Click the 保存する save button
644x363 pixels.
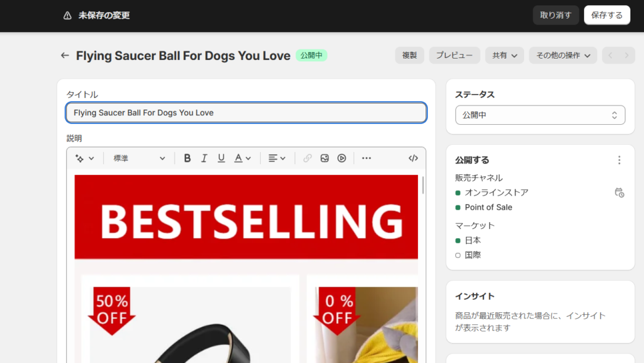pyautogui.click(x=607, y=15)
